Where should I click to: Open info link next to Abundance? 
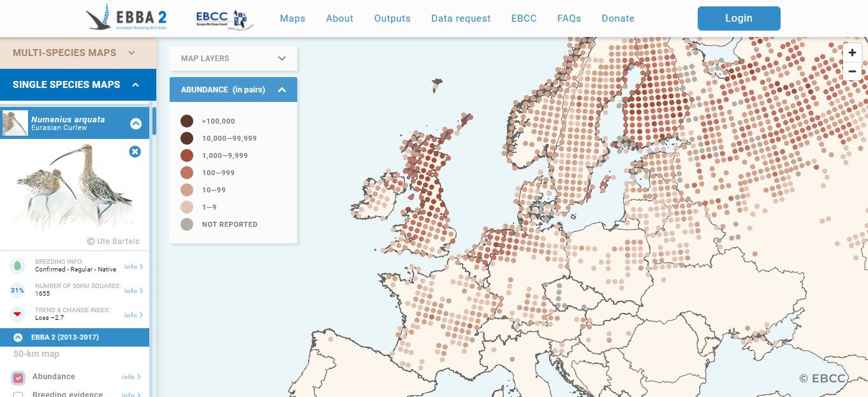click(x=131, y=377)
